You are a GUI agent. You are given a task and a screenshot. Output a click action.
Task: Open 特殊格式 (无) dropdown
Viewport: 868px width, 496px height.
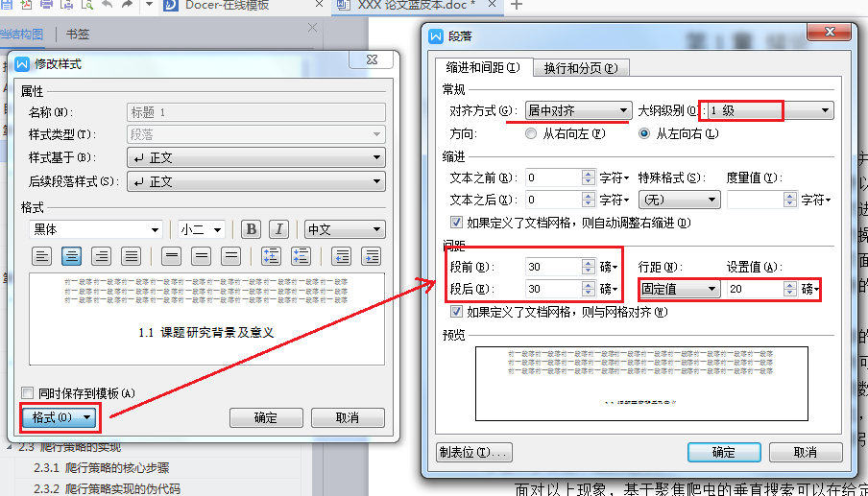pyautogui.click(x=679, y=200)
